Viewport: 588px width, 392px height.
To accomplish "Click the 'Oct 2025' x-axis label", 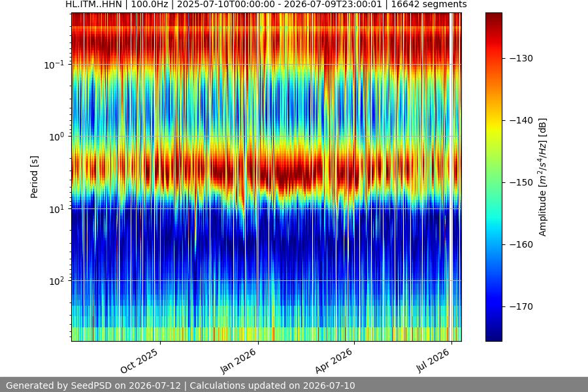I will [x=139, y=361].
